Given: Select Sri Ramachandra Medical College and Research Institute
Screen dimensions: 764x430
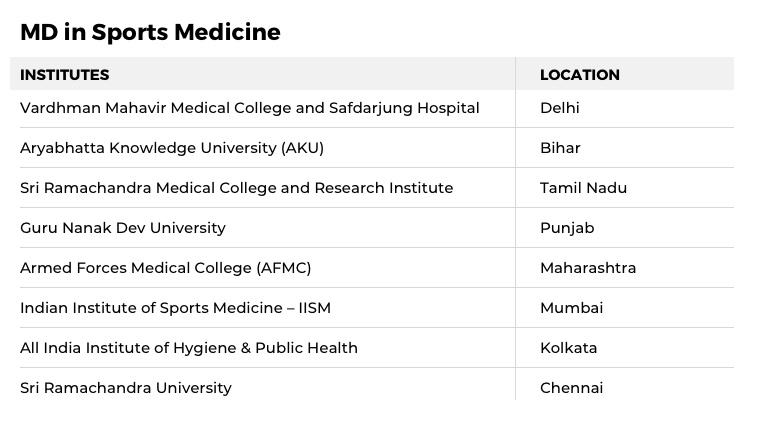Looking at the screenshot, I should 236,188.
